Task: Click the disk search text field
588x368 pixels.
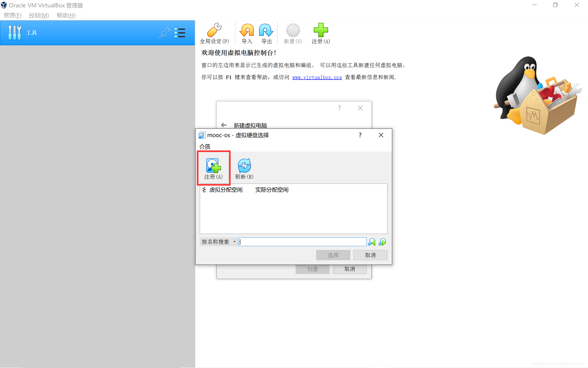Action: 302,242
